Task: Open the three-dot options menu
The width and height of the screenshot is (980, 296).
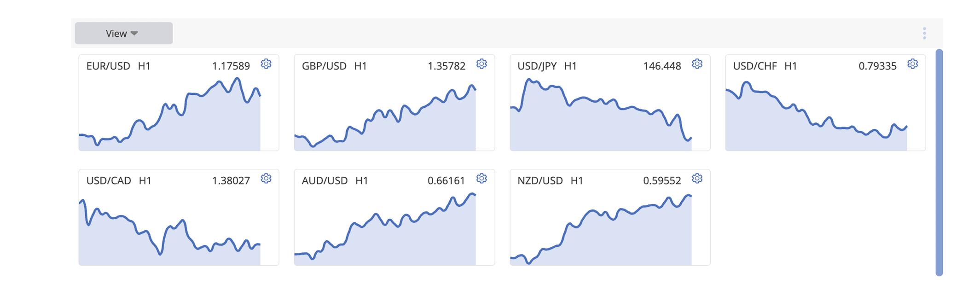Action: click(924, 33)
